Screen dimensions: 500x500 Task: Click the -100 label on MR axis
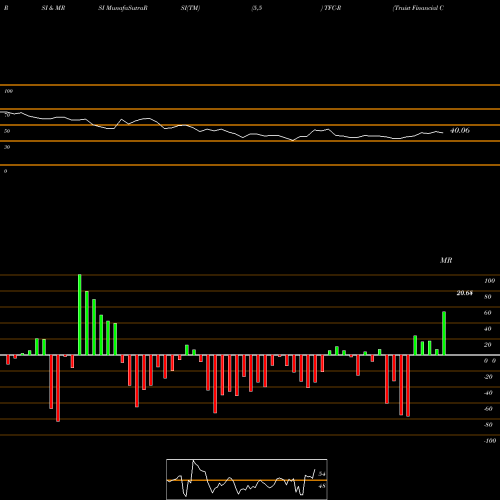[490, 441]
